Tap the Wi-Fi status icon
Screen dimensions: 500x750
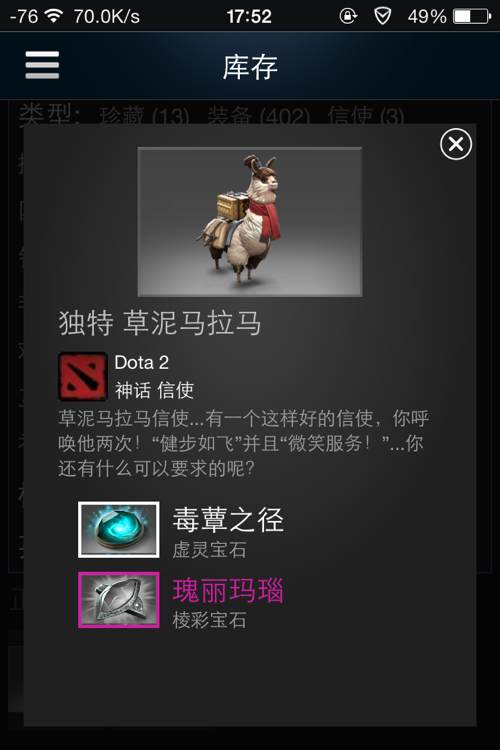point(54,16)
